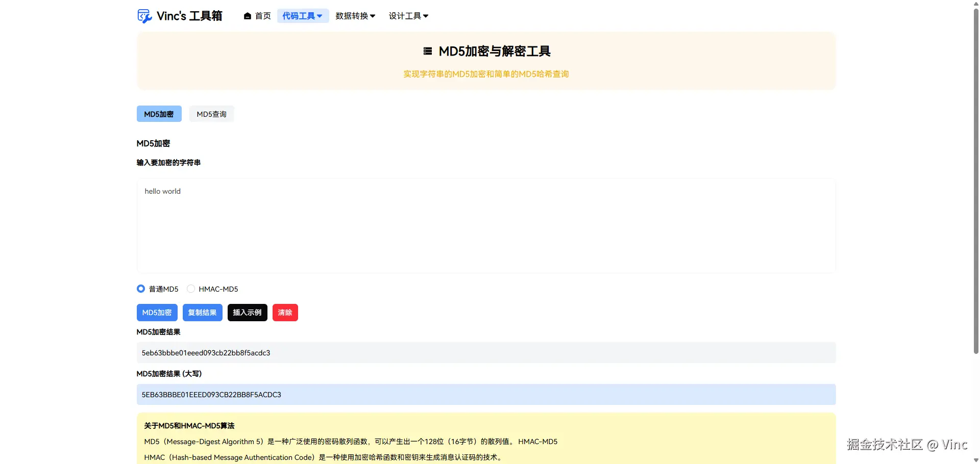Switch to the MD5查询 tab
Screen dimensions: 980x464
point(211,114)
